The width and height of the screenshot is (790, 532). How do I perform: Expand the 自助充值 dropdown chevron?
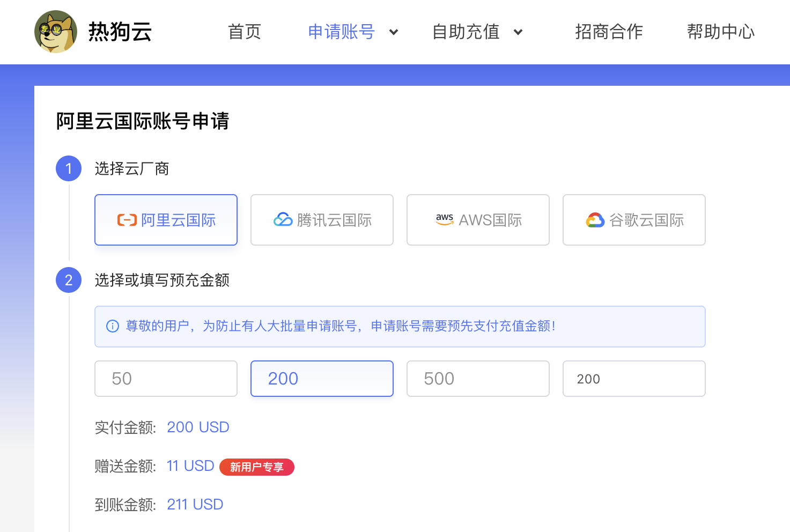pos(518,32)
